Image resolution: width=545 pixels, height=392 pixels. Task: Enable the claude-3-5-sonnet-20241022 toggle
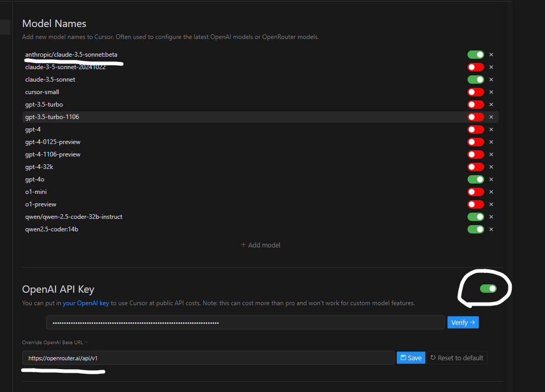[x=476, y=67]
